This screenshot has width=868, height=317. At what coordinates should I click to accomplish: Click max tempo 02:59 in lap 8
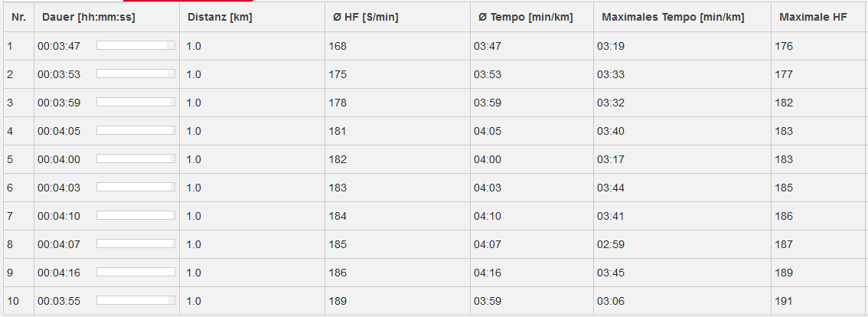[611, 244]
